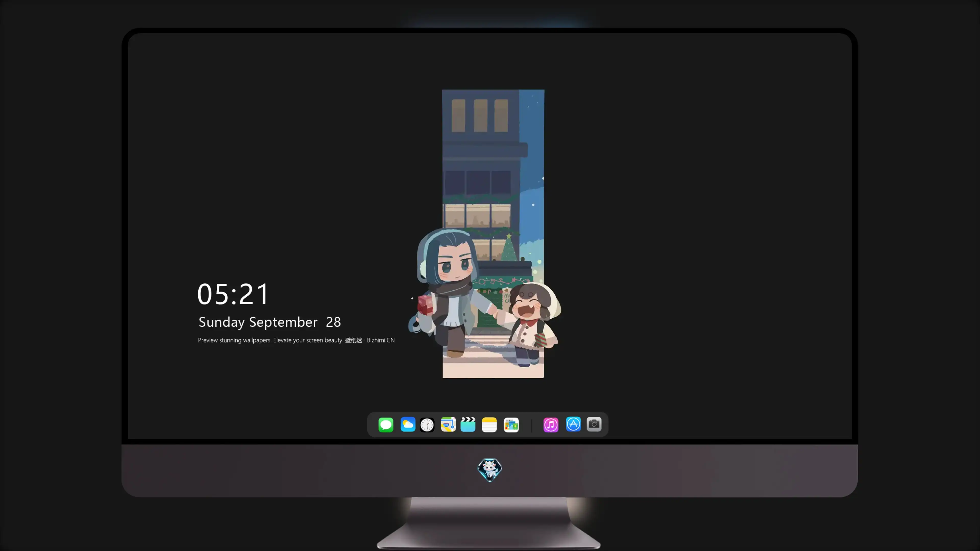This screenshot has height=551, width=980.
Task: Open the Weather app icon
Action: [x=408, y=424]
